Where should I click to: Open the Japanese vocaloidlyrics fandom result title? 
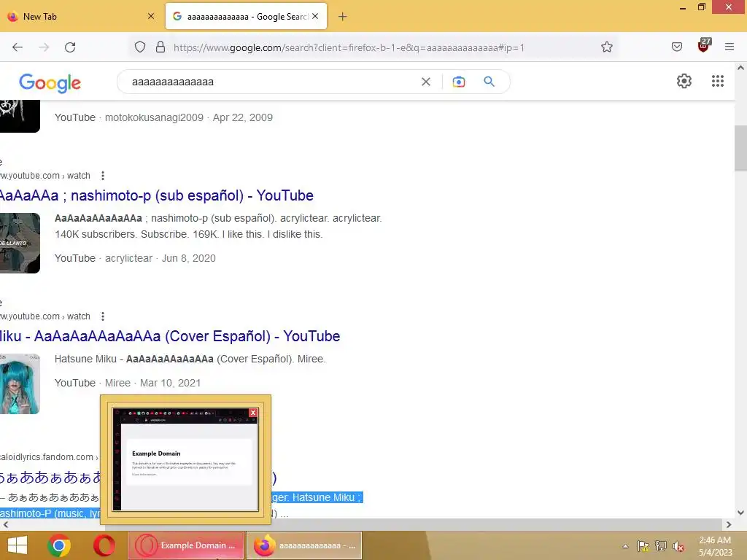(50, 477)
